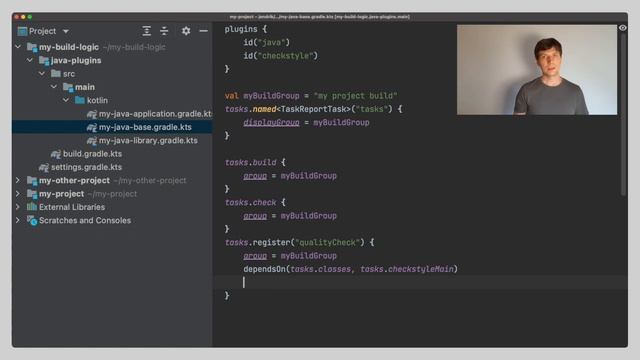Click tasks.build in editor

(x=251, y=162)
